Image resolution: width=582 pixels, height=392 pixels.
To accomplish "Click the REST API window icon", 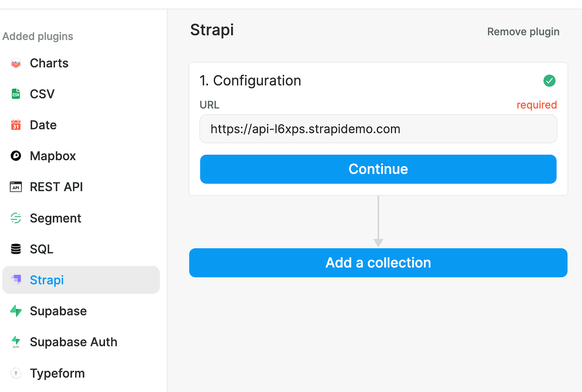I will click(x=16, y=187).
